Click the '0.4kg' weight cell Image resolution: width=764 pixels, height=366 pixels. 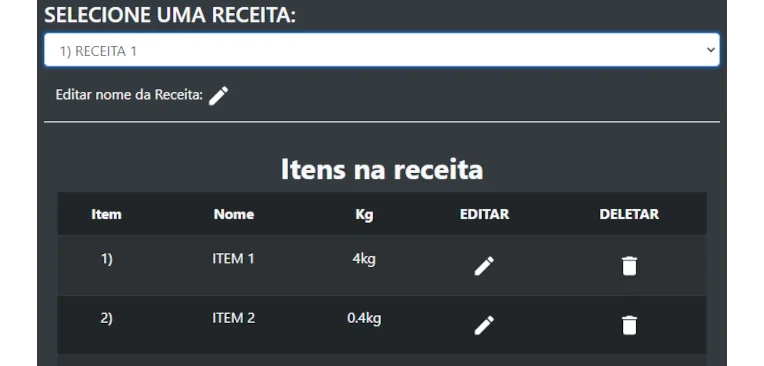pyautogui.click(x=364, y=319)
